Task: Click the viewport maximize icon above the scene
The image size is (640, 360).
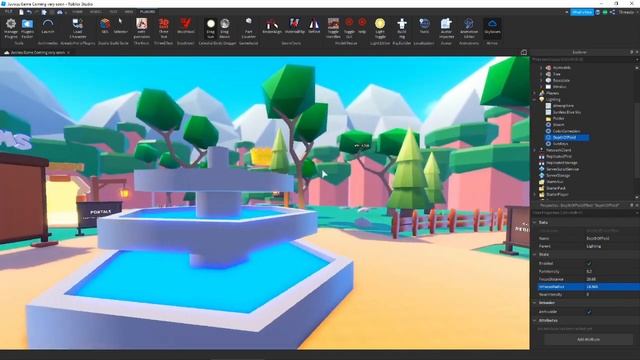Action: (524, 52)
